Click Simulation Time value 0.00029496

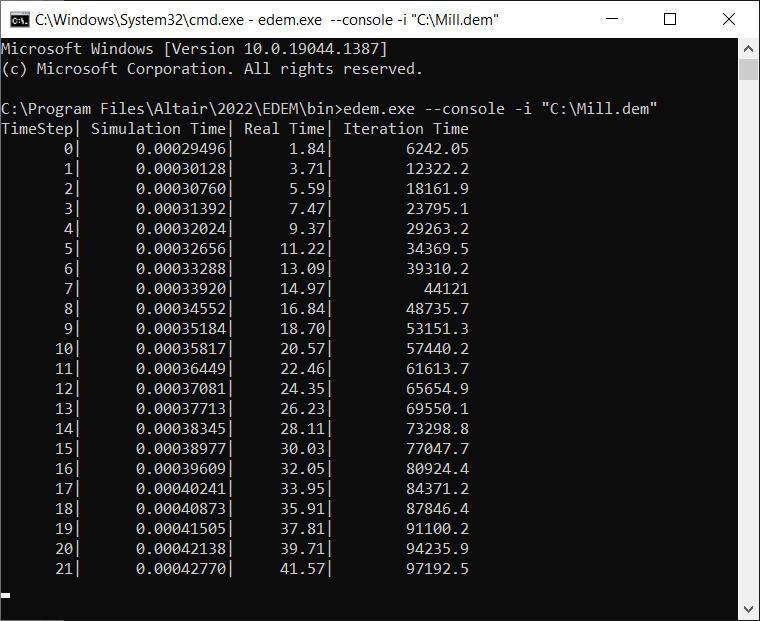pos(182,149)
